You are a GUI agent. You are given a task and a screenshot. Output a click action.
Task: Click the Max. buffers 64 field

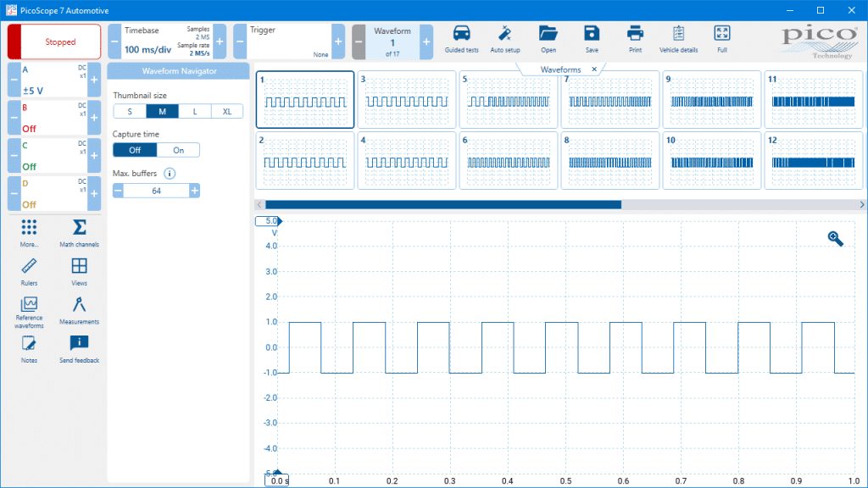(156, 191)
